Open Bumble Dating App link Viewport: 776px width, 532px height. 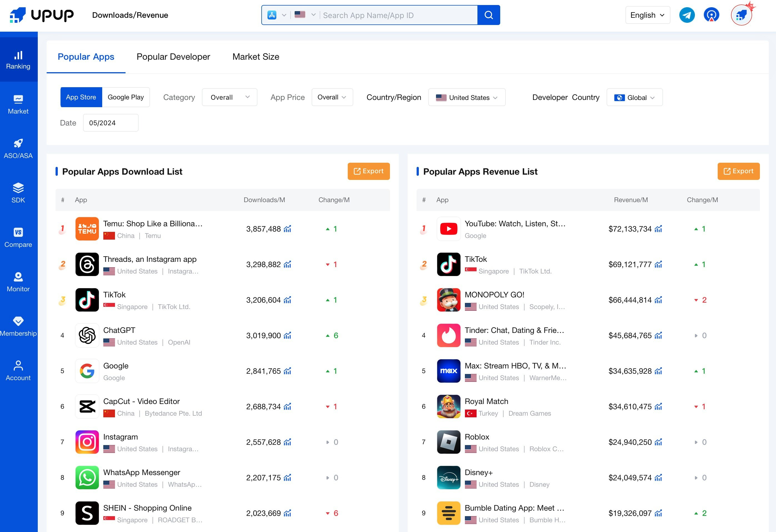tap(515, 508)
